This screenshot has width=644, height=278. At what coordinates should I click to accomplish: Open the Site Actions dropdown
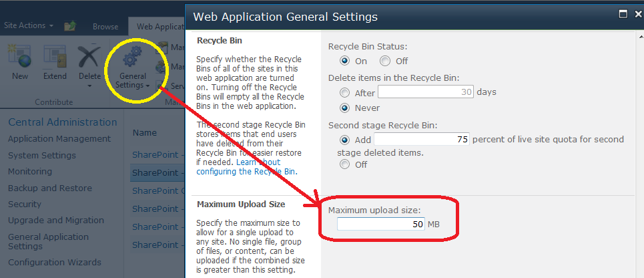(29, 25)
